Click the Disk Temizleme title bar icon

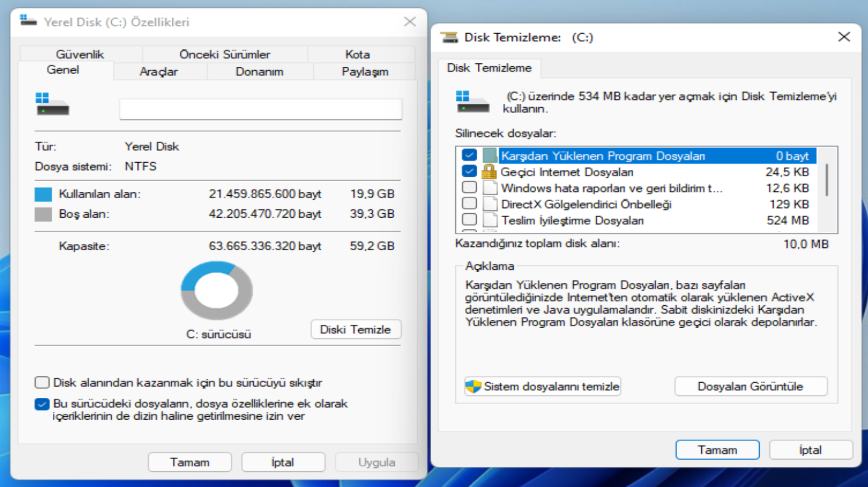pos(449,37)
